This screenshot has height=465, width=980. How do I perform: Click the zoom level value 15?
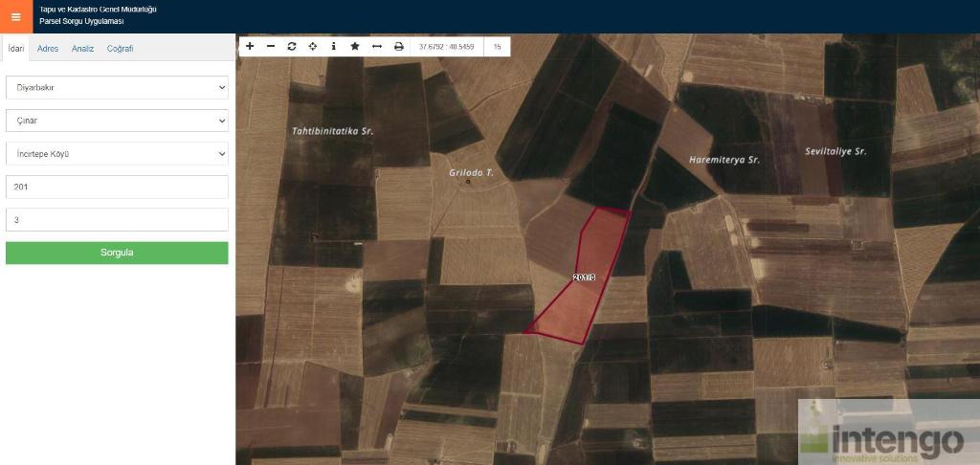pyautogui.click(x=498, y=47)
